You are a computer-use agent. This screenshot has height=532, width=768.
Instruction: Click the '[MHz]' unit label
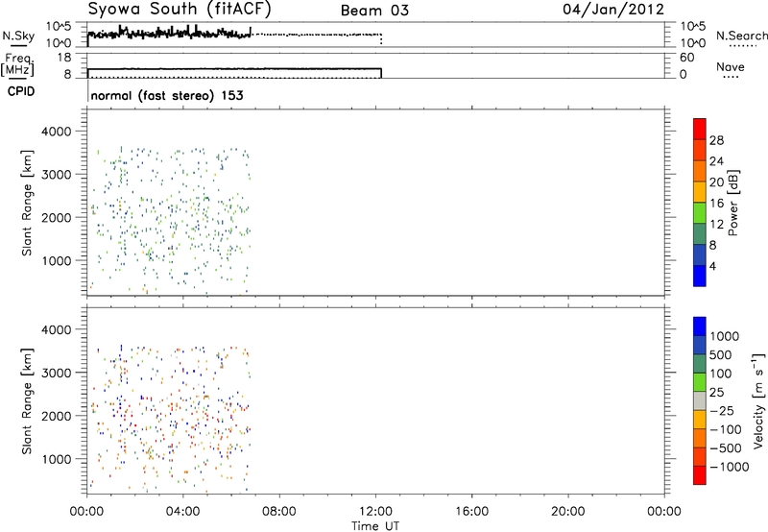(x=18, y=69)
